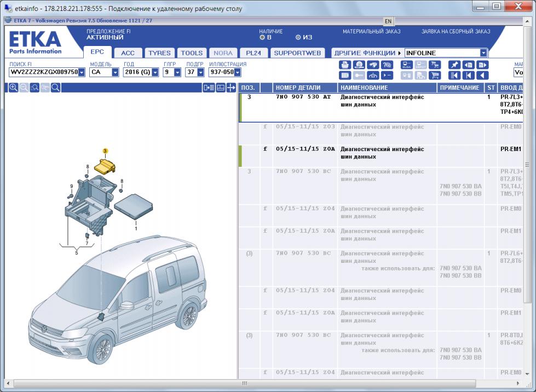Open the SUPPORTWEB tab
Viewport: 536px width, 392px height.
pos(297,53)
